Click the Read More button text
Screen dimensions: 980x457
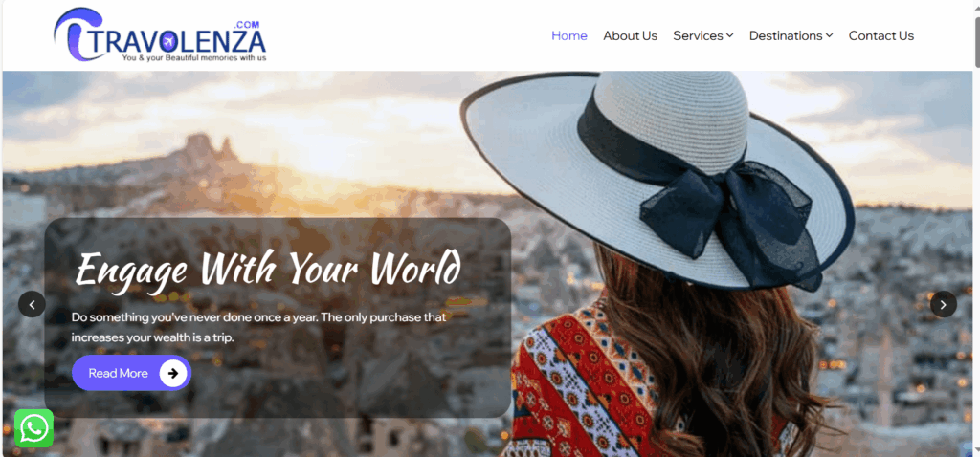tap(118, 373)
